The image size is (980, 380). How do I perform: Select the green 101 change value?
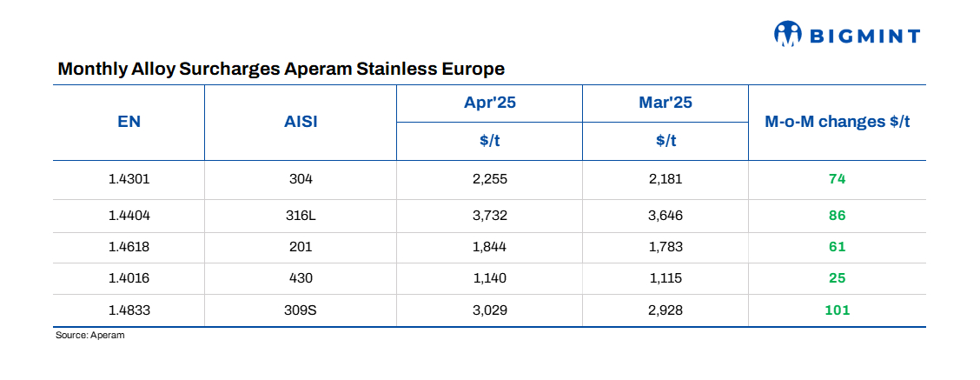pos(837,310)
